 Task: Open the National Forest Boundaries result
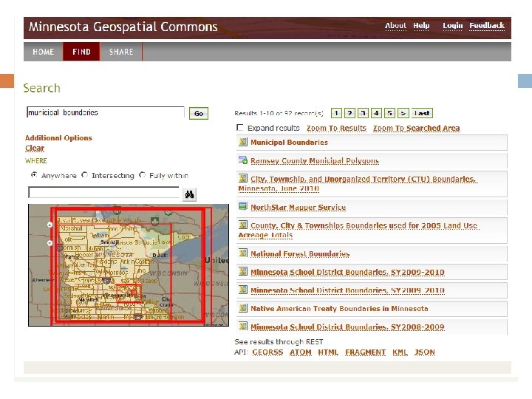pos(300,253)
